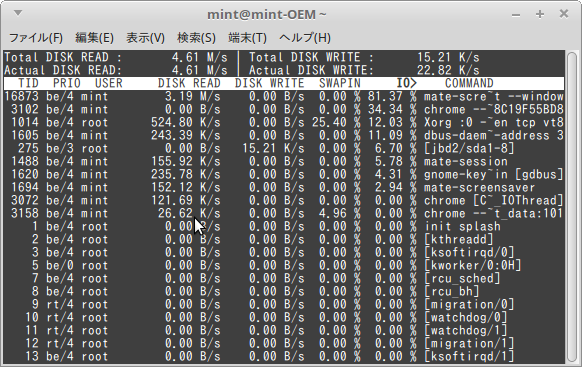Select the Xorg :0 command row
Viewport: 582px width, 367px height.
point(284,122)
